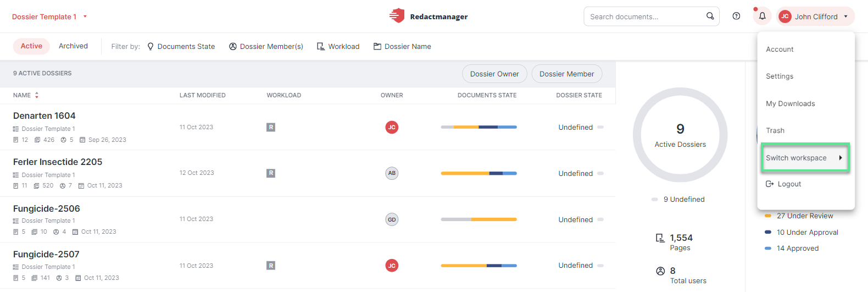The height and width of the screenshot is (292, 868).
Task: Click the Dossier Name folder icon
Action: coord(377,47)
